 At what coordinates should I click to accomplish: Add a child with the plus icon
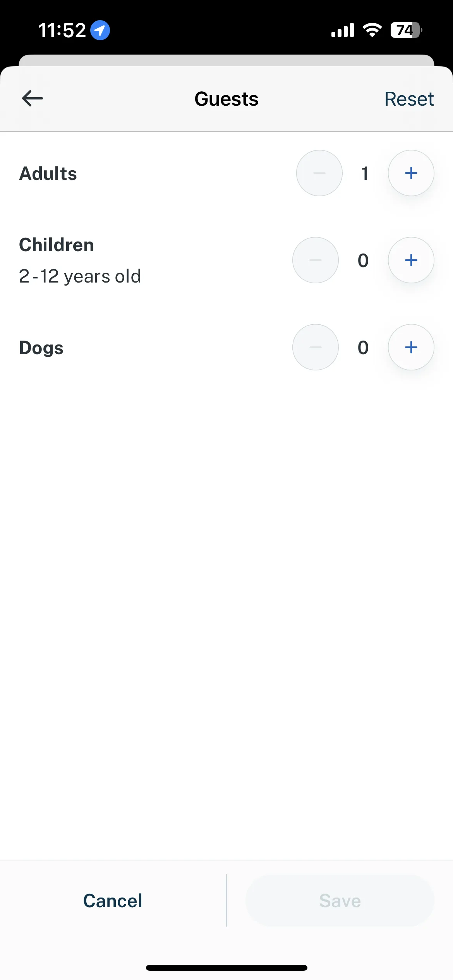[411, 260]
